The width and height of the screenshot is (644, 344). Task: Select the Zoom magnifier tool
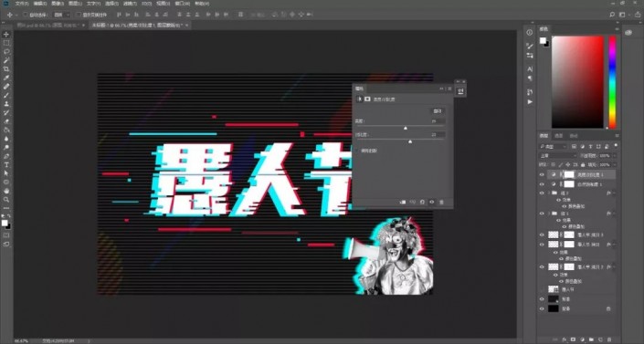[6, 200]
